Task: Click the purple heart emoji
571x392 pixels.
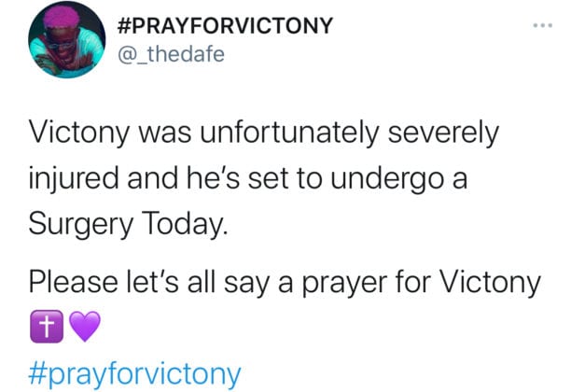Action: pyautogui.click(x=85, y=327)
